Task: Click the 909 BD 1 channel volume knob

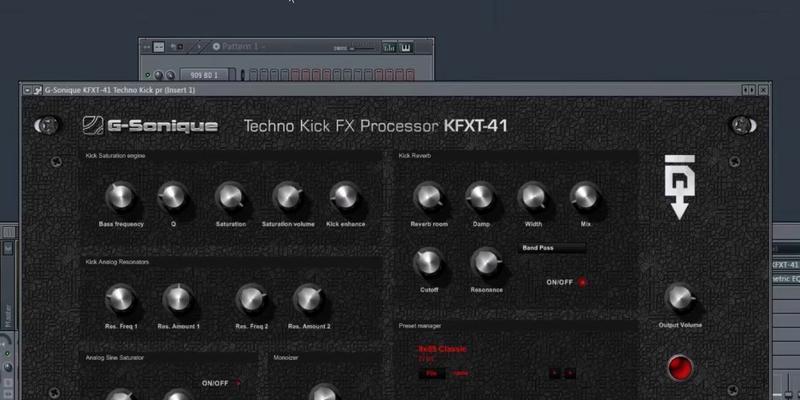Action: [x=170, y=76]
